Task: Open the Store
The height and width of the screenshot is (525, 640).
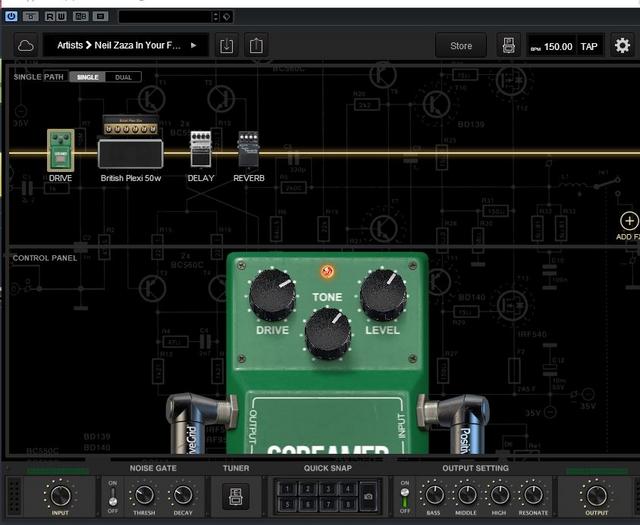Action: (x=461, y=46)
